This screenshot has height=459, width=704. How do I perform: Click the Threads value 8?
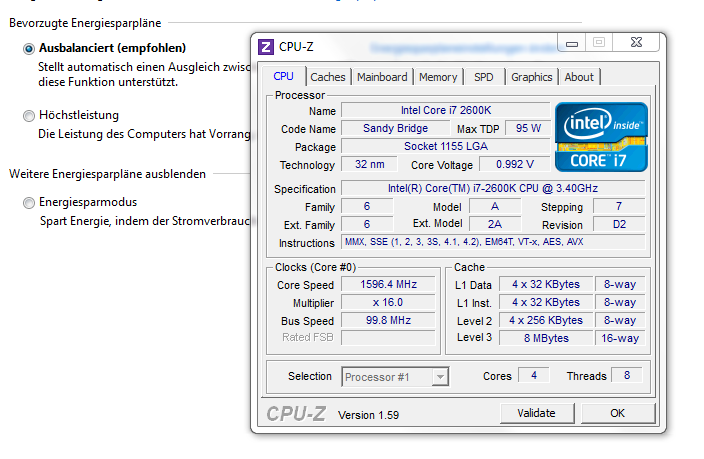[x=627, y=375]
